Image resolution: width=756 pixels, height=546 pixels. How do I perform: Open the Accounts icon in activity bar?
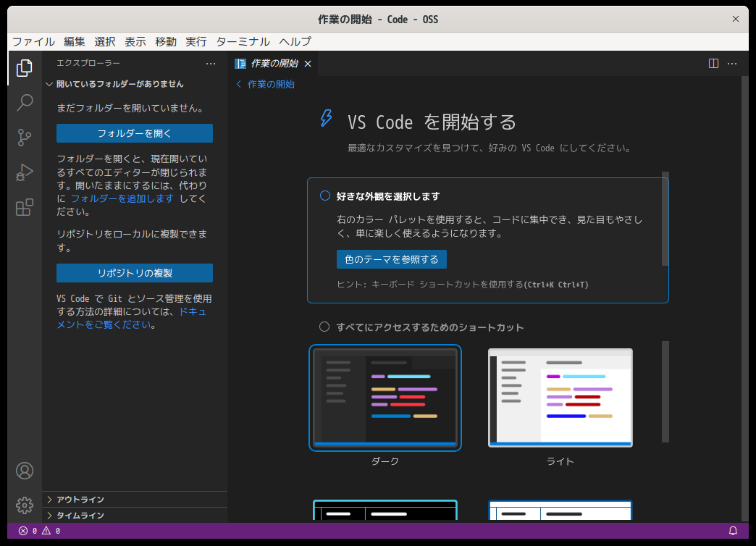[25, 471]
